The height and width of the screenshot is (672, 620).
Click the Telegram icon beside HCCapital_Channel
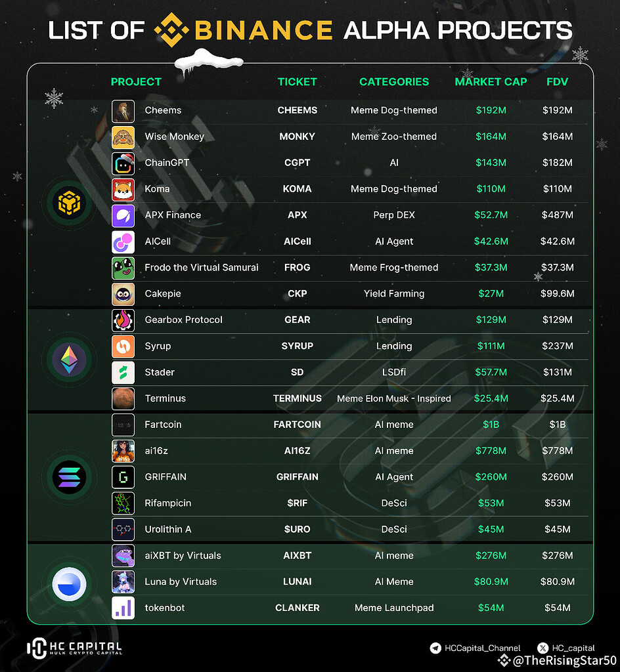(x=435, y=648)
